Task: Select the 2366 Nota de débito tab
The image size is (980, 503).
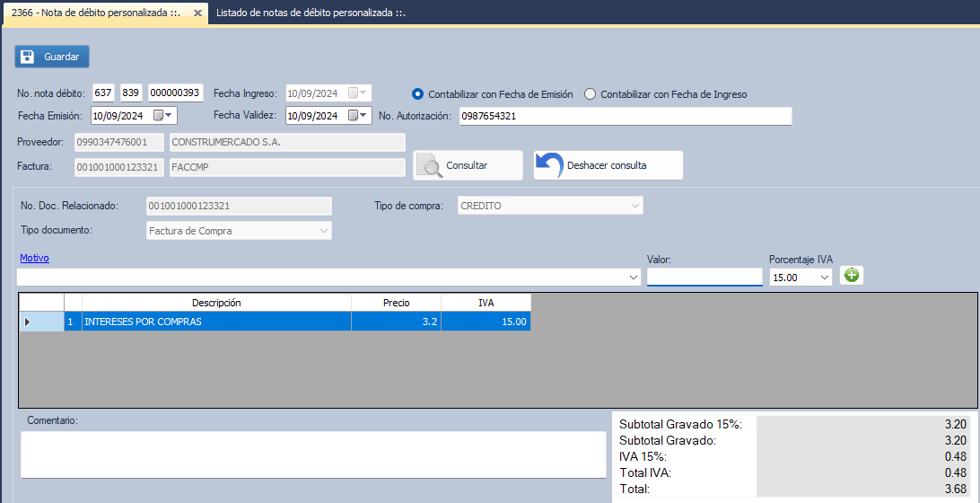Action: coord(94,13)
